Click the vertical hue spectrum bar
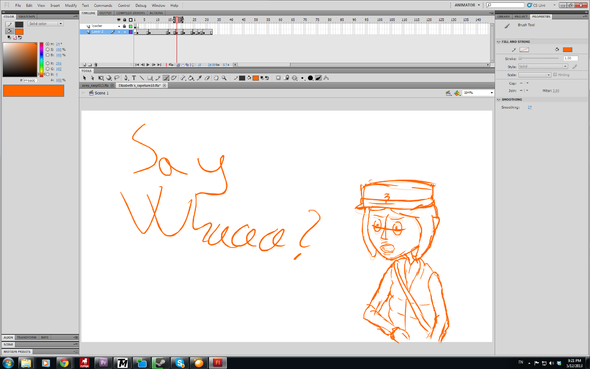The width and height of the screenshot is (590, 369). pyautogui.click(x=41, y=59)
